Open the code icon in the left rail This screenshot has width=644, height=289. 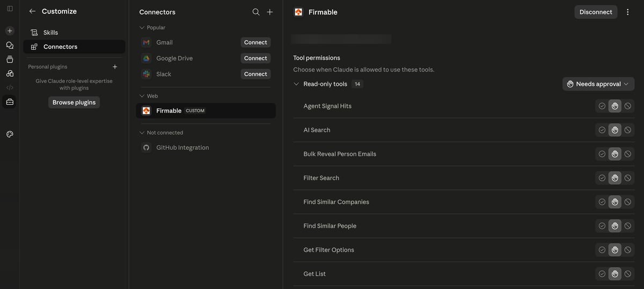click(10, 87)
